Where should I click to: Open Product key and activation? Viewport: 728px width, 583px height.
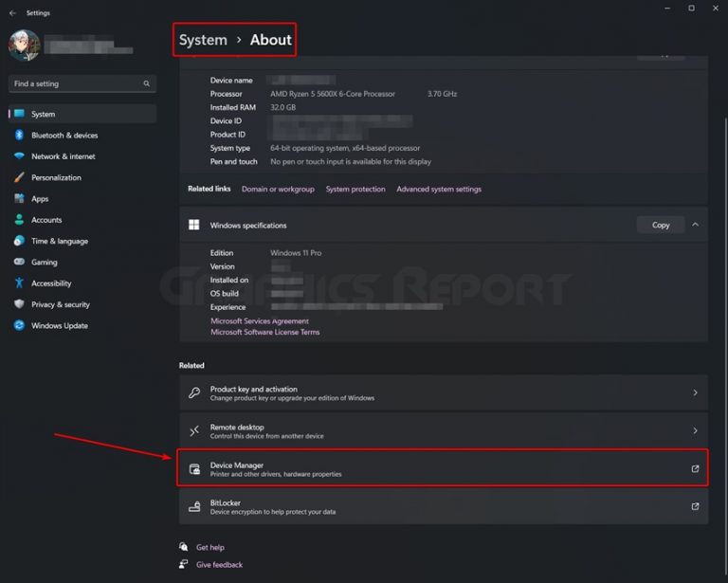[444, 392]
